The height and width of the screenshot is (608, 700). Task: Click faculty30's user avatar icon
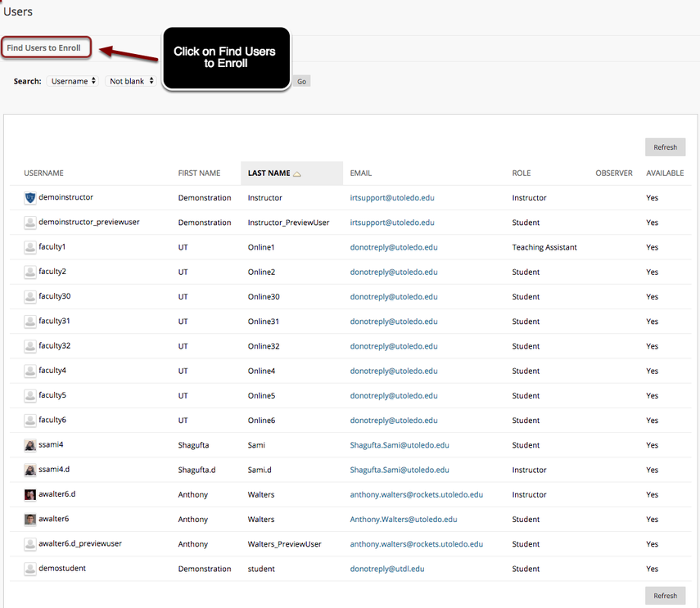coord(30,296)
